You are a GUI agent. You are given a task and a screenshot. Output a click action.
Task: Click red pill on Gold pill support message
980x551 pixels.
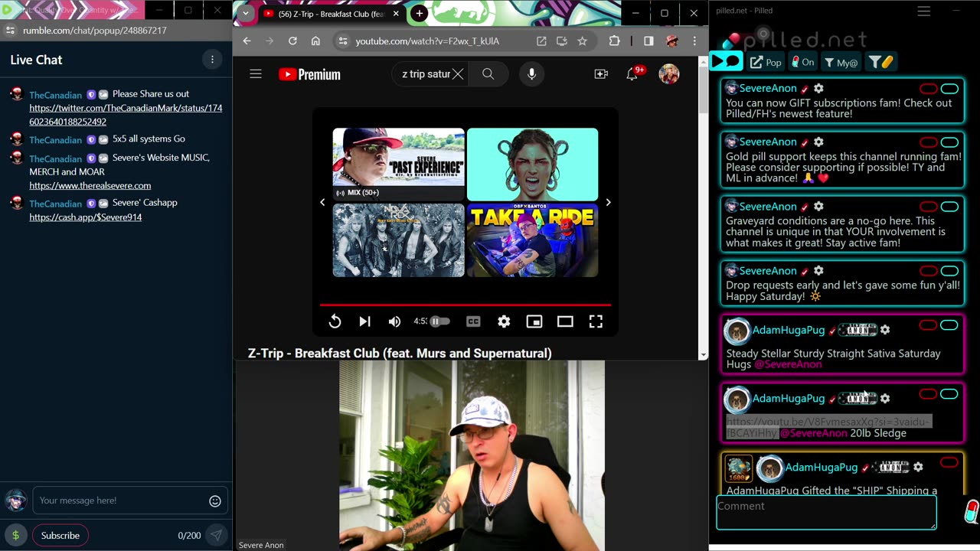tap(928, 142)
